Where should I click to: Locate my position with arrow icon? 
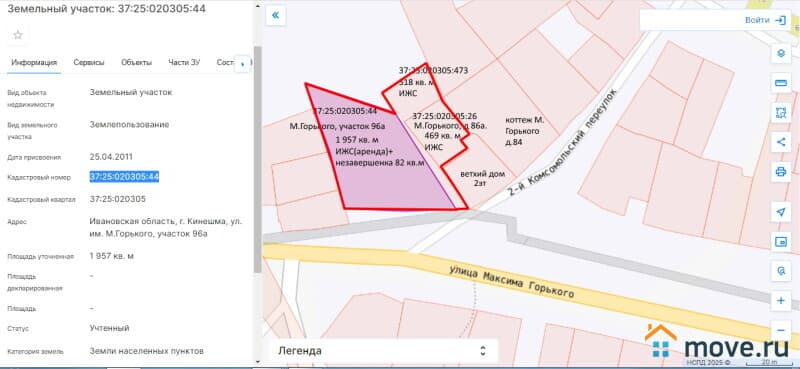(780, 212)
